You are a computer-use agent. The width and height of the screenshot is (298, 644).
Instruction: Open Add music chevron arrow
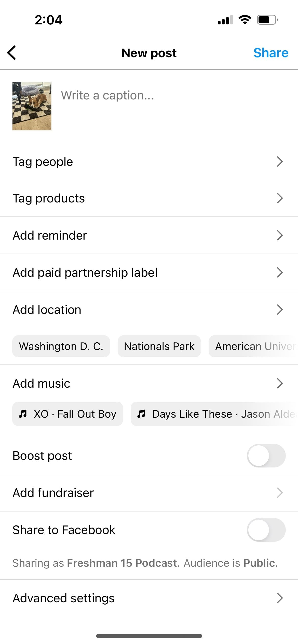tap(280, 383)
